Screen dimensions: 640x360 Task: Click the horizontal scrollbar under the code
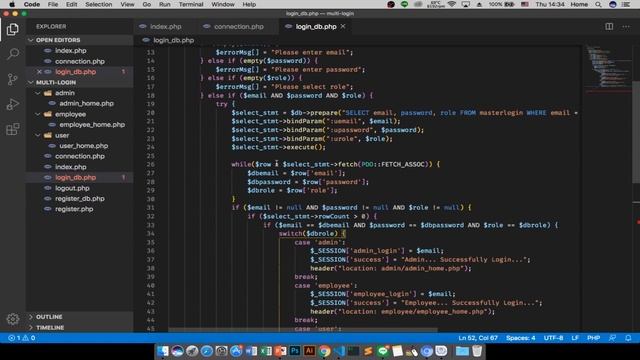click(x=303, y=329)
